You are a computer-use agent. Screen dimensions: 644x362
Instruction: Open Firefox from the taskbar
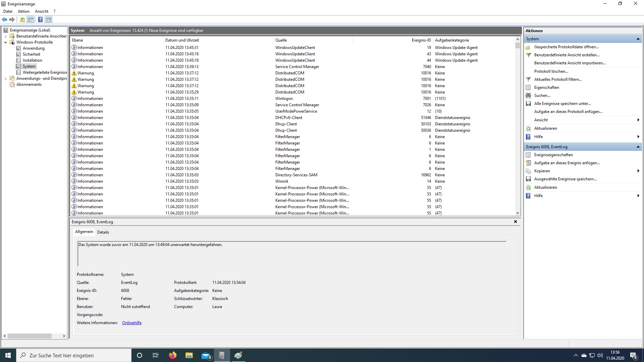click(x=172, y=355)
